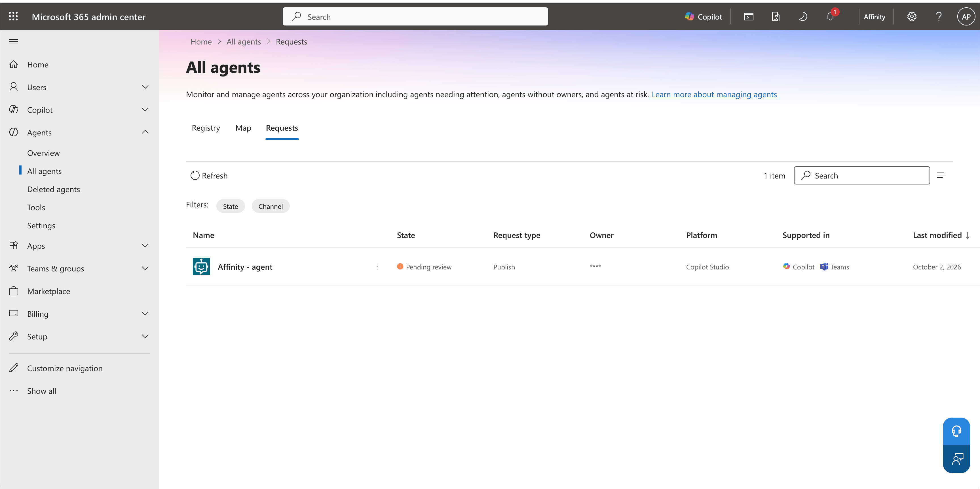
Task: Click the Affinity - agent bot icon
Action: tap(201, 267)
